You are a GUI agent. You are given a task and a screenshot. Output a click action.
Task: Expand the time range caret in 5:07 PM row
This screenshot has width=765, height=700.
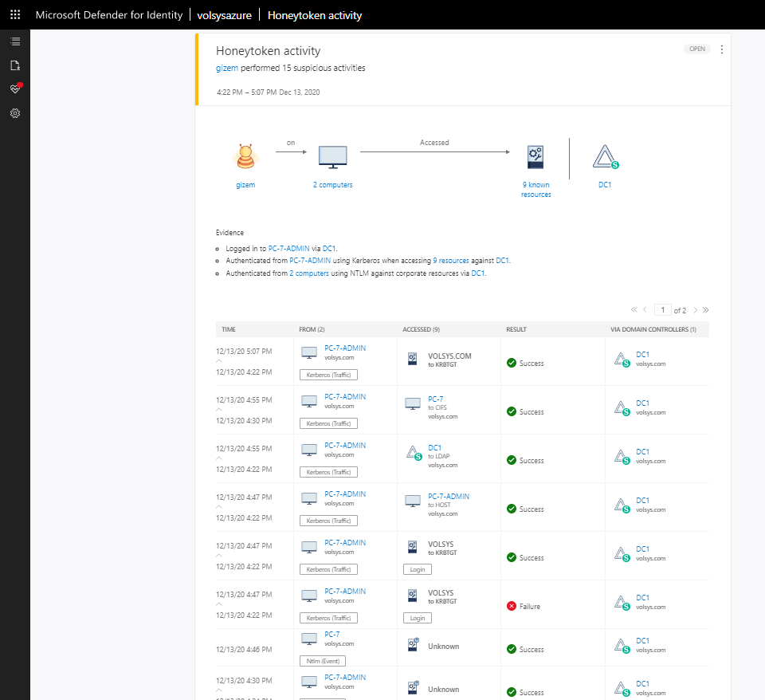[219, 361]
